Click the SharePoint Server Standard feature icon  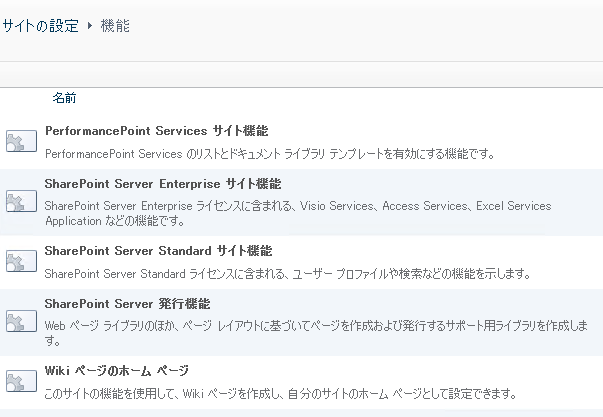(x=20, y=262)
